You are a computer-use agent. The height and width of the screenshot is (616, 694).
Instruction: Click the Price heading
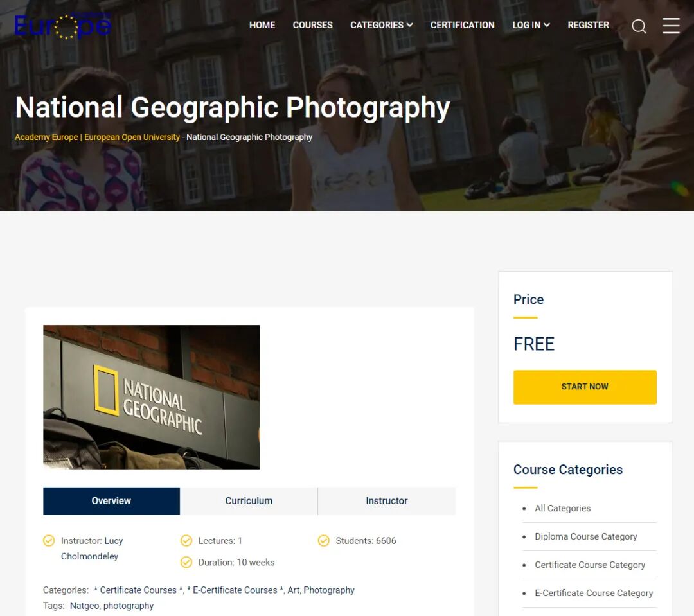click(x=528, y=299)
